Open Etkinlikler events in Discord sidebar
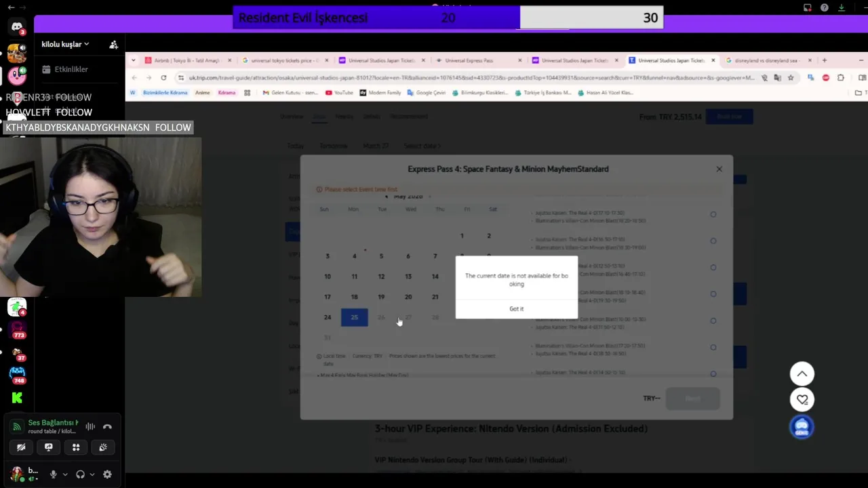Screen dimensions: 868x488 pyautogui.click(x=64, y=69)
